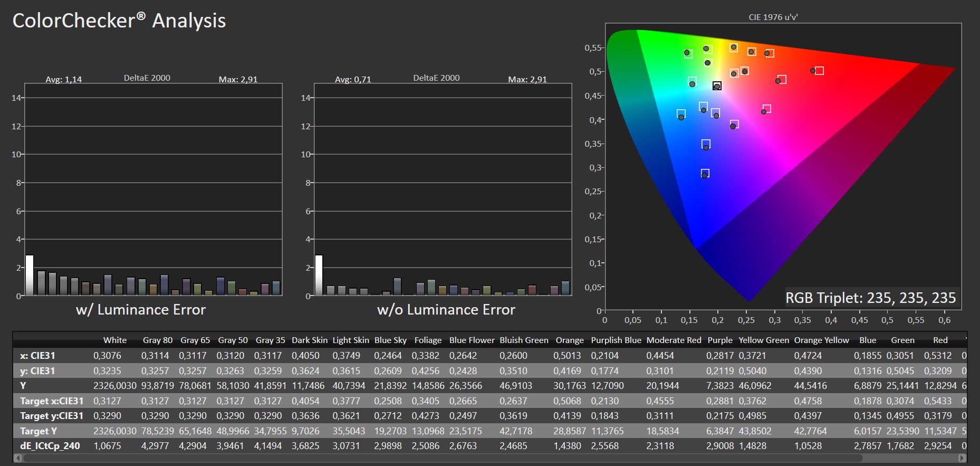Image resolution: width=980 pixels, height=466 pixels.
Task: Select the Blue Sky column header
Action: [x=390, y=340]
